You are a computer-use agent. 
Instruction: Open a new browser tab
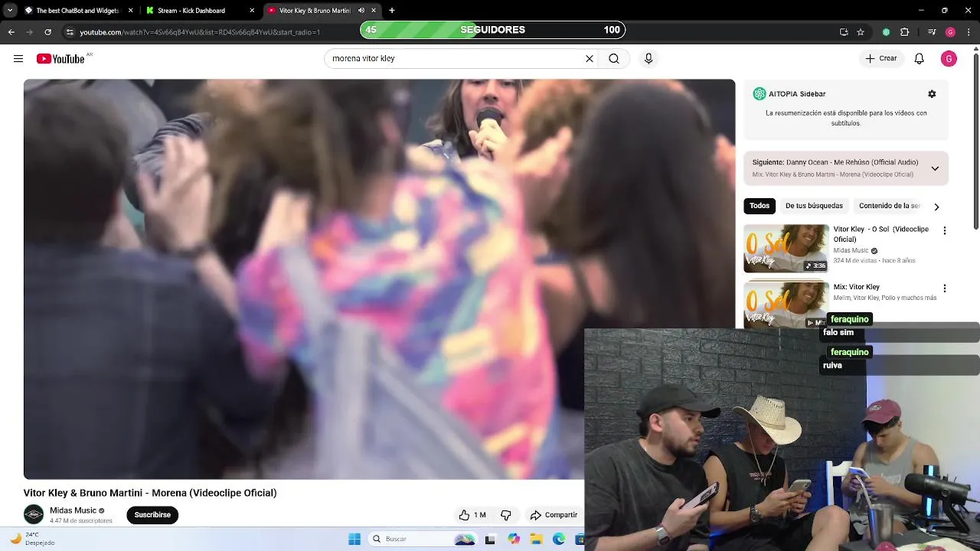coord(392,11)
